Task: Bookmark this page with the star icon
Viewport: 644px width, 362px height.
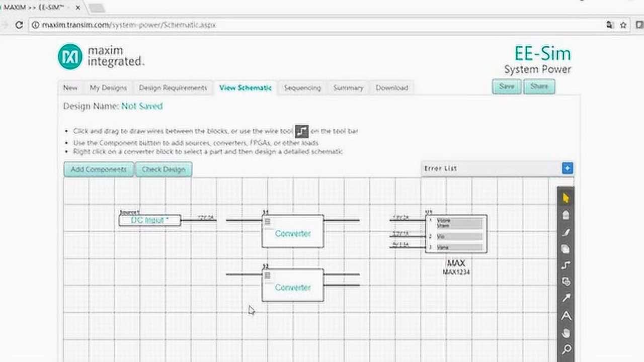Action: (623, 25)
